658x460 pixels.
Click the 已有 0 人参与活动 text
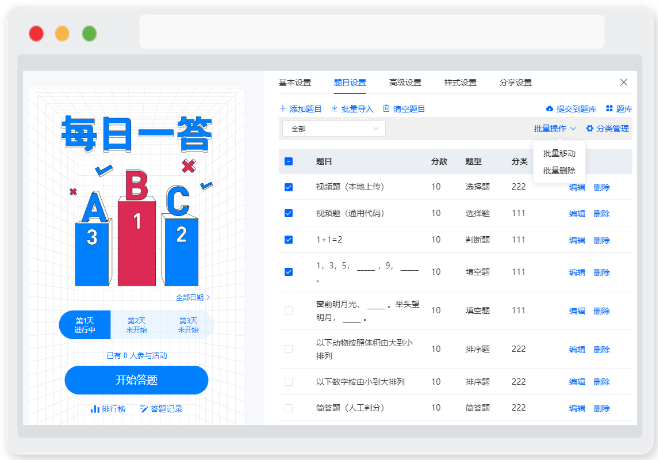click(137, 355)
